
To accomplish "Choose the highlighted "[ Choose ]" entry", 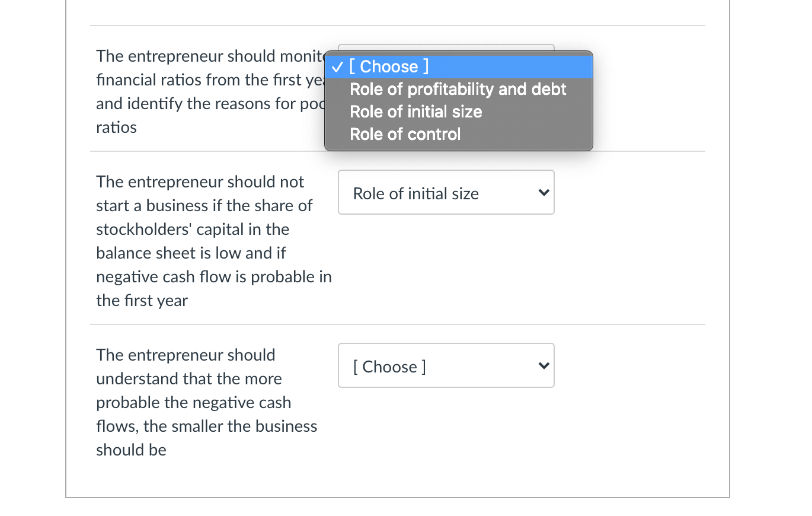I will point(389,66).
